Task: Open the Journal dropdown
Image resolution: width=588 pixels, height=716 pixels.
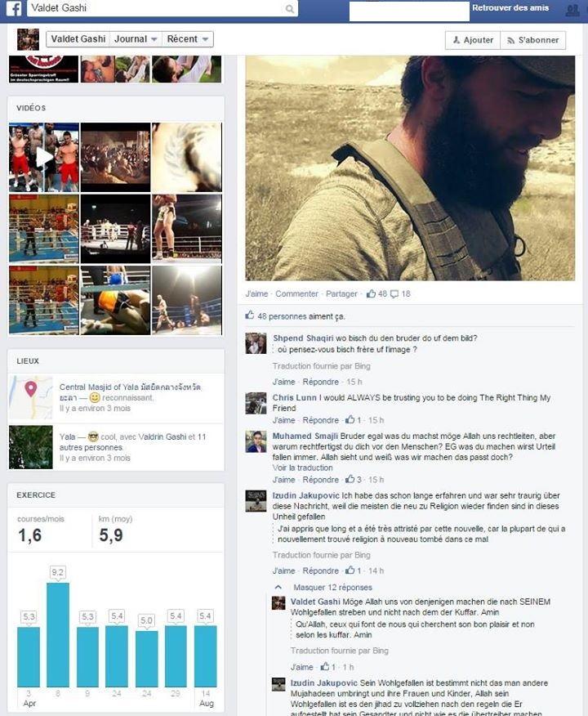Action: point(136,39)
